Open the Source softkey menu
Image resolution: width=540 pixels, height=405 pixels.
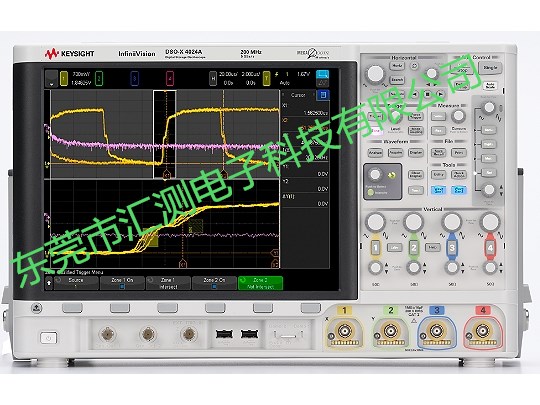76,283
